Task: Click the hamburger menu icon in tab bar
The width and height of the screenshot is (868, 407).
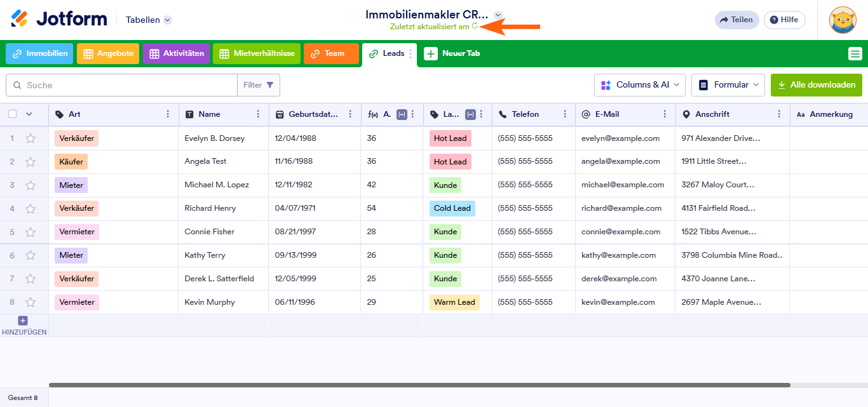Action: coord(855,54)
